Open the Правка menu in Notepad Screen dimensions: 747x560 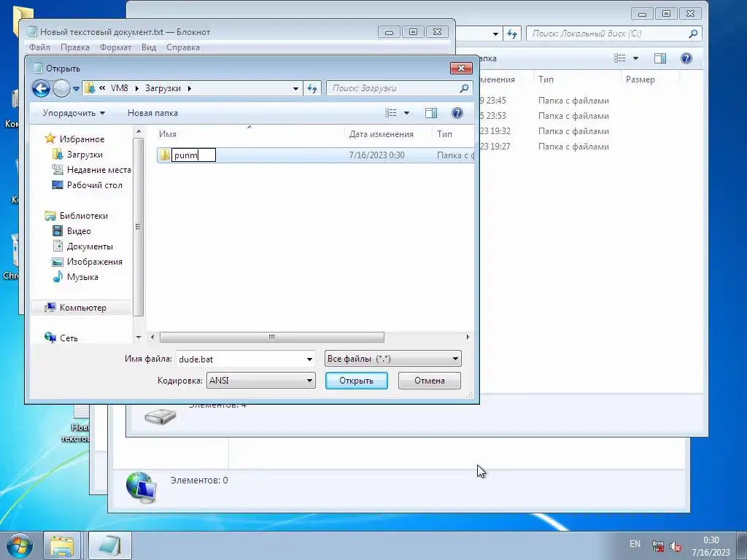coord(75,47)
